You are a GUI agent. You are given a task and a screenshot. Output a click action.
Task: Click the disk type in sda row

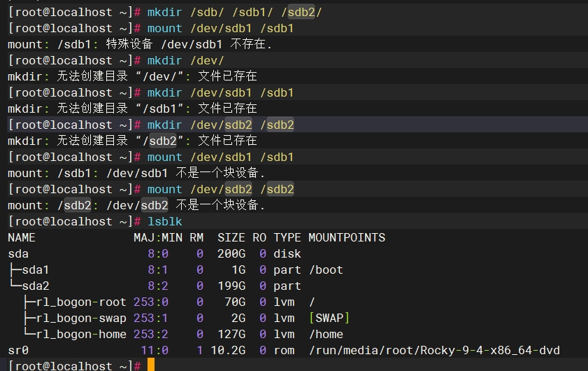[287, 254]
